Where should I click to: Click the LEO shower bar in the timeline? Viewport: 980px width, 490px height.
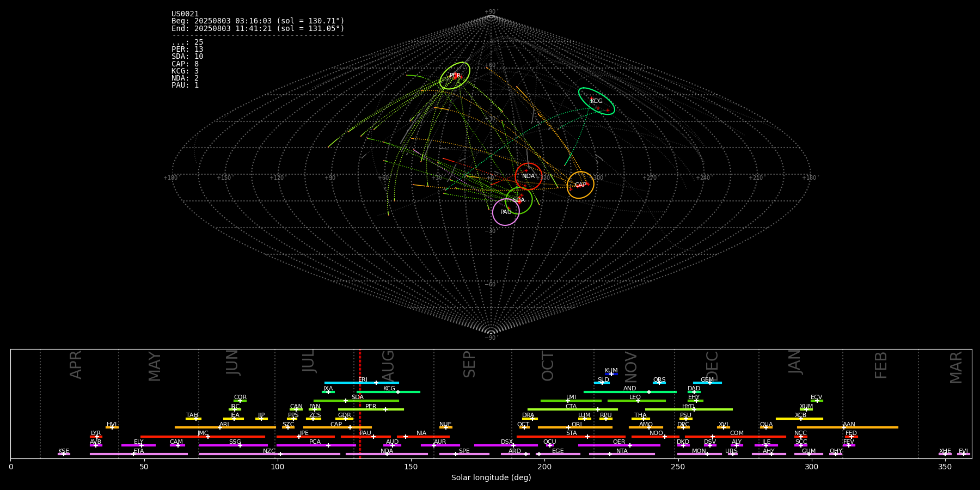point(636,400)
